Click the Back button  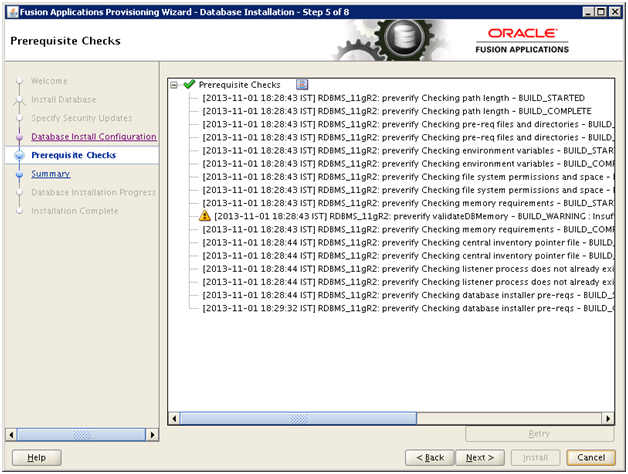coord(430,458)
